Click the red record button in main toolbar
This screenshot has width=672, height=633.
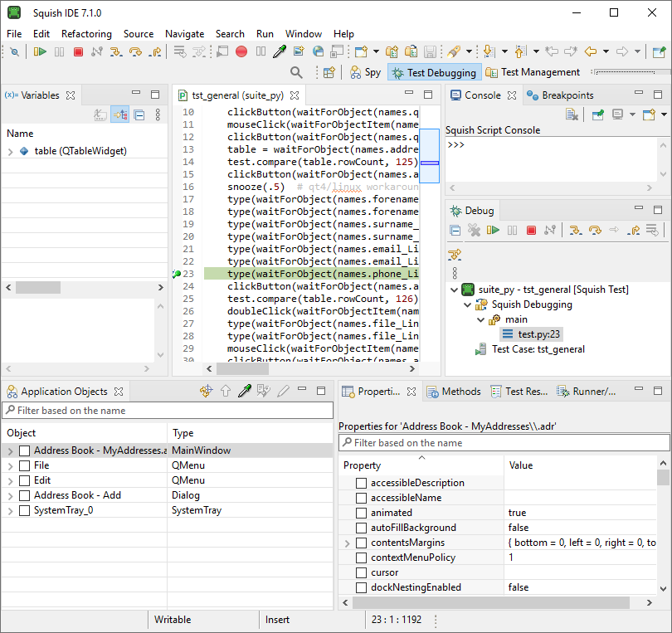pos(241,51)
